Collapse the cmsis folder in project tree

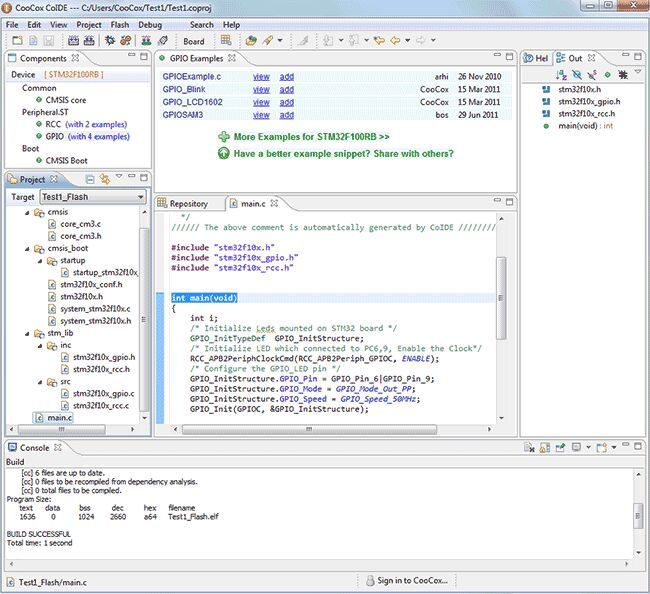pos(27,212)
